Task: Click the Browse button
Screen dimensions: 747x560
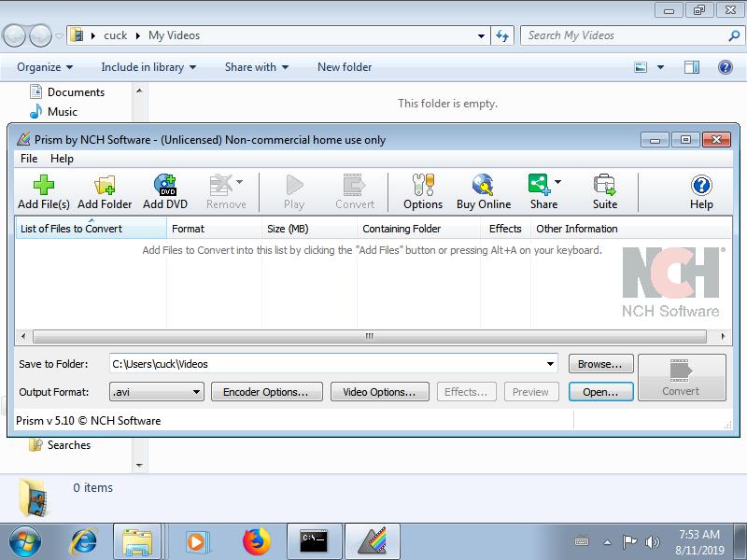Action: (599, 364)
